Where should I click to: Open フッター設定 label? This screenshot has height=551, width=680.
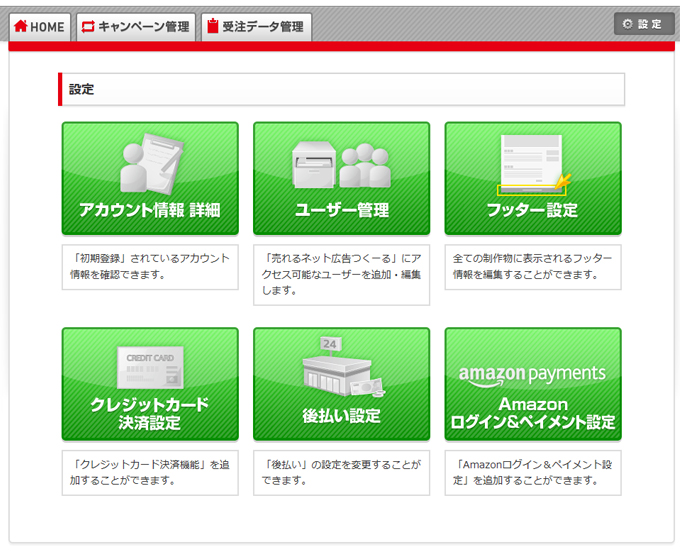coord(533,210)
